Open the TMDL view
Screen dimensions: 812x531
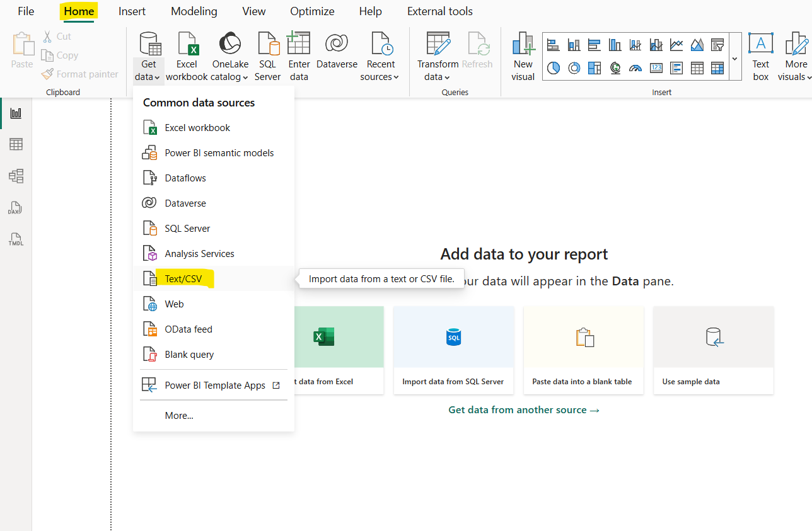[15, 239]
